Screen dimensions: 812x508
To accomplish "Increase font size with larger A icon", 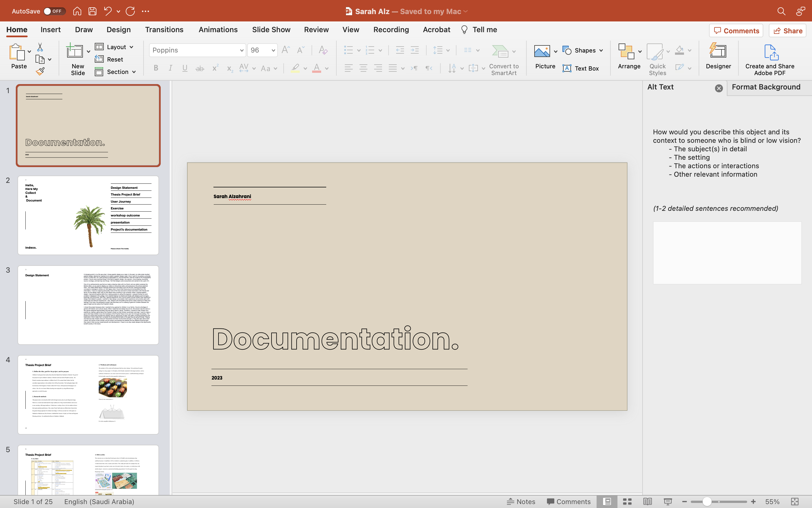I will [x=286, y=50].
